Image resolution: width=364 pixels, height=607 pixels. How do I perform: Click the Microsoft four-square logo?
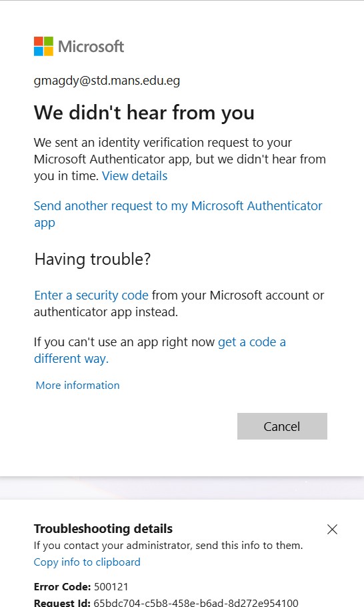[44, 47]
